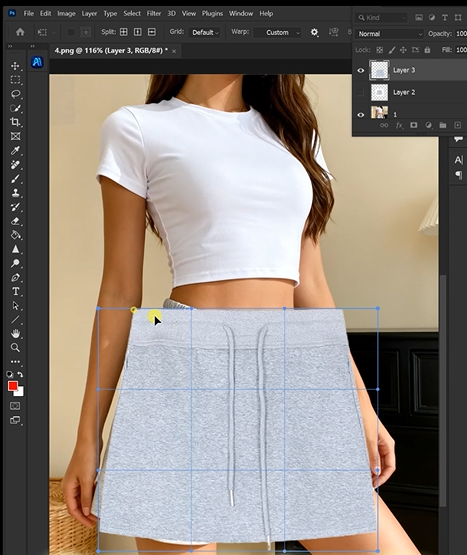Toggle type layer filter icon

[x=445, y=17]
